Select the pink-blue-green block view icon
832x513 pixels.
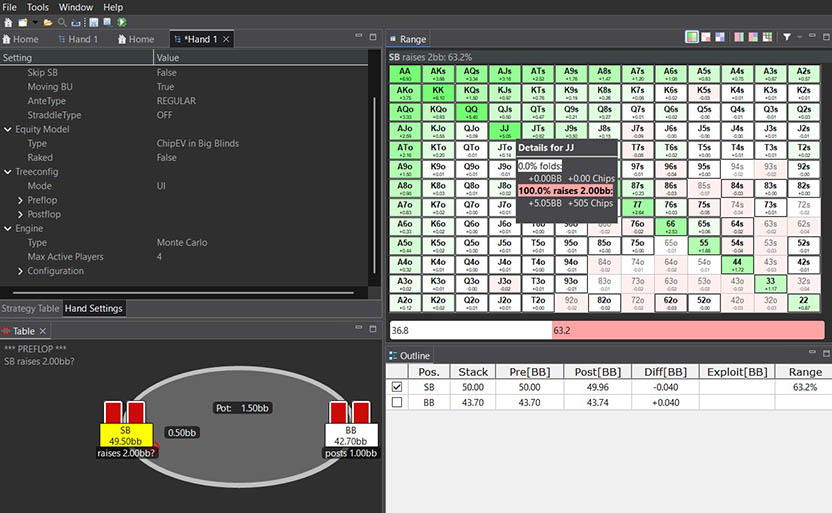[x=753, y=37]
